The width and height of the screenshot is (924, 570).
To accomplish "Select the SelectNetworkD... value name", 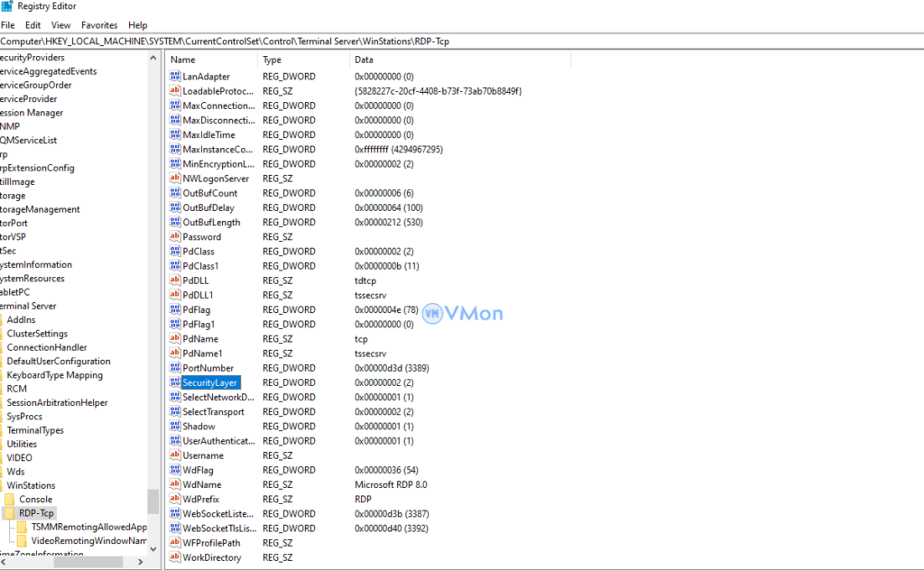I will point(218,397).
